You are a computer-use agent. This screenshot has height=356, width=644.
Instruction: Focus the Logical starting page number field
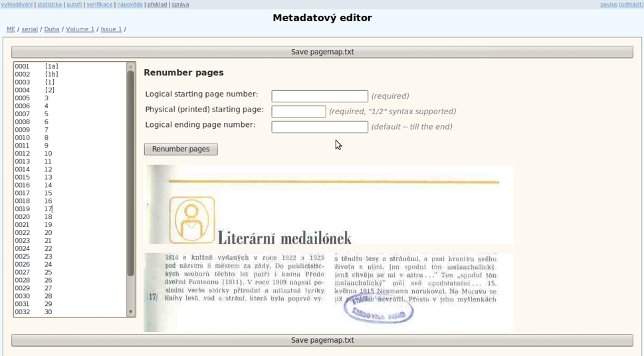319,96
